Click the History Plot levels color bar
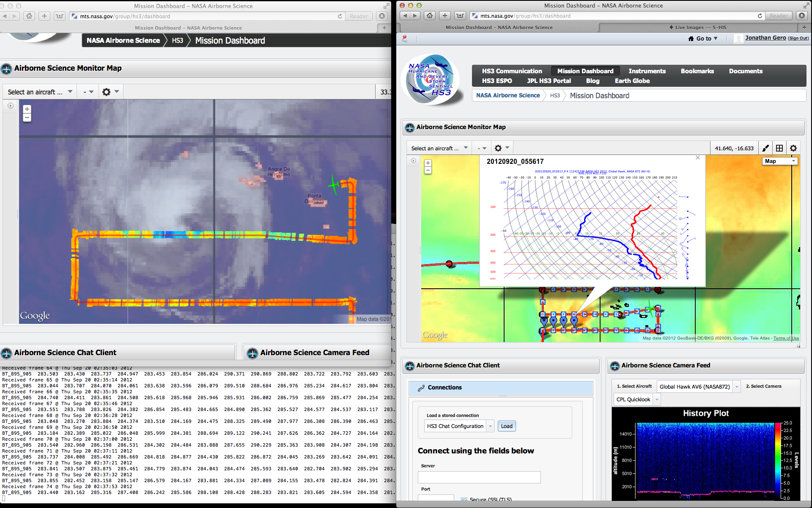The width and height of the screenshot is (812, 508). pos(777,461)
